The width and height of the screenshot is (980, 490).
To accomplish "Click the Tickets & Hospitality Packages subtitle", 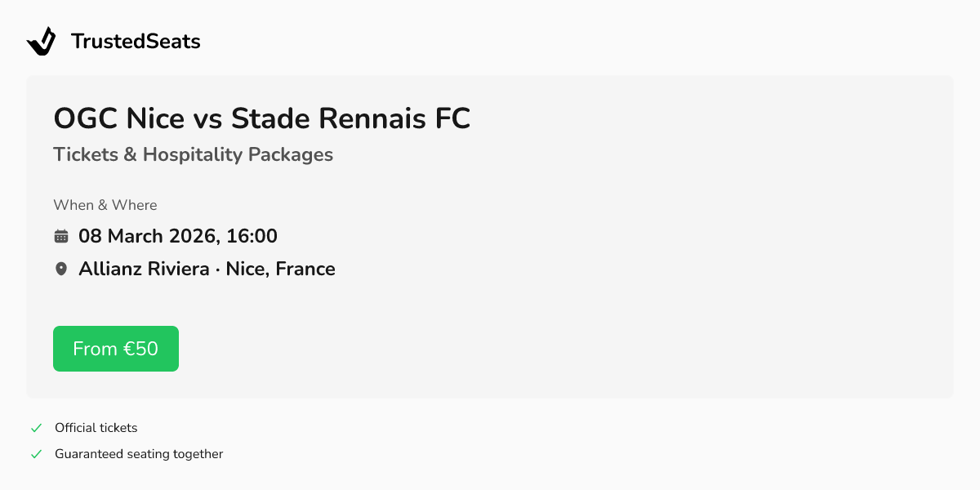I will [194, 154].
